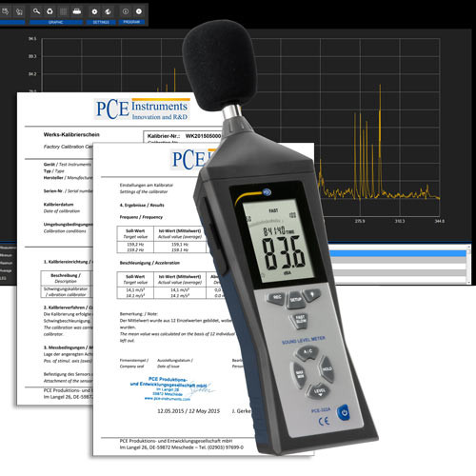The image size is (476, 476).
Task: Click the globe language icon
Action: coord(108,11)
